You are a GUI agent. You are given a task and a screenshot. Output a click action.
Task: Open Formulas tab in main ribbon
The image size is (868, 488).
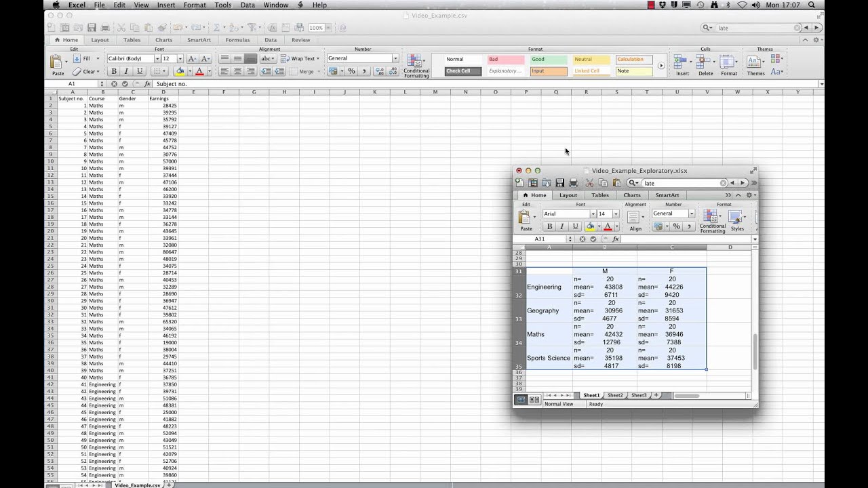coord(237,40)
